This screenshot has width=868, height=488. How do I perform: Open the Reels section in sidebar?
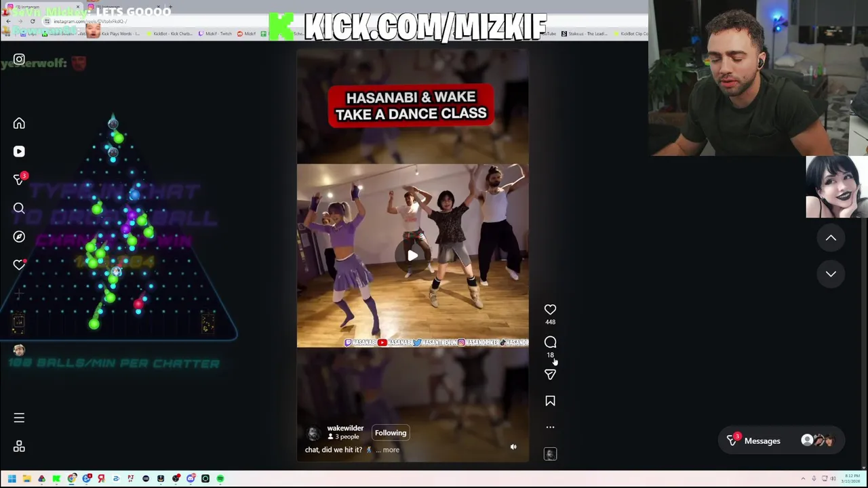point(19,152)
